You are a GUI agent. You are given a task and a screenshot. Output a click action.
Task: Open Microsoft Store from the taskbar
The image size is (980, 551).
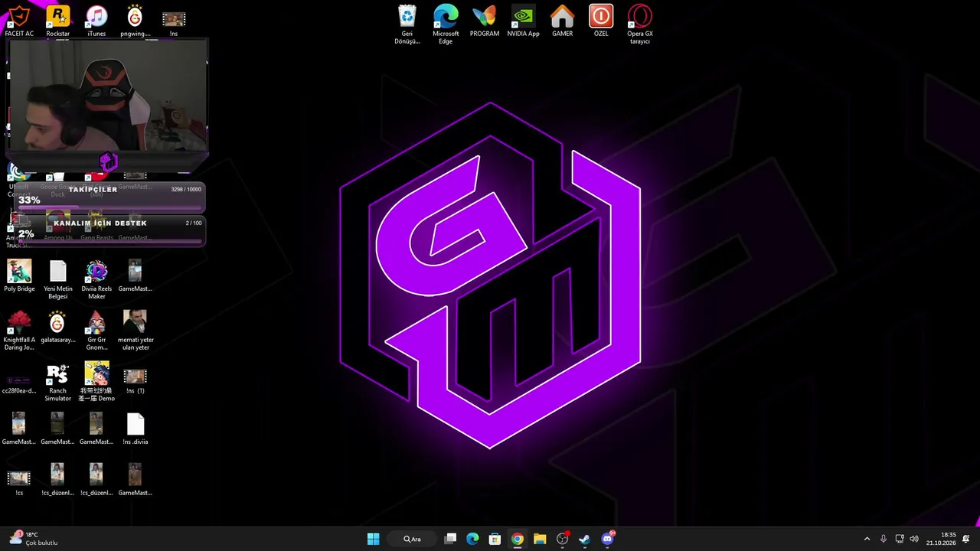[495, 539]
